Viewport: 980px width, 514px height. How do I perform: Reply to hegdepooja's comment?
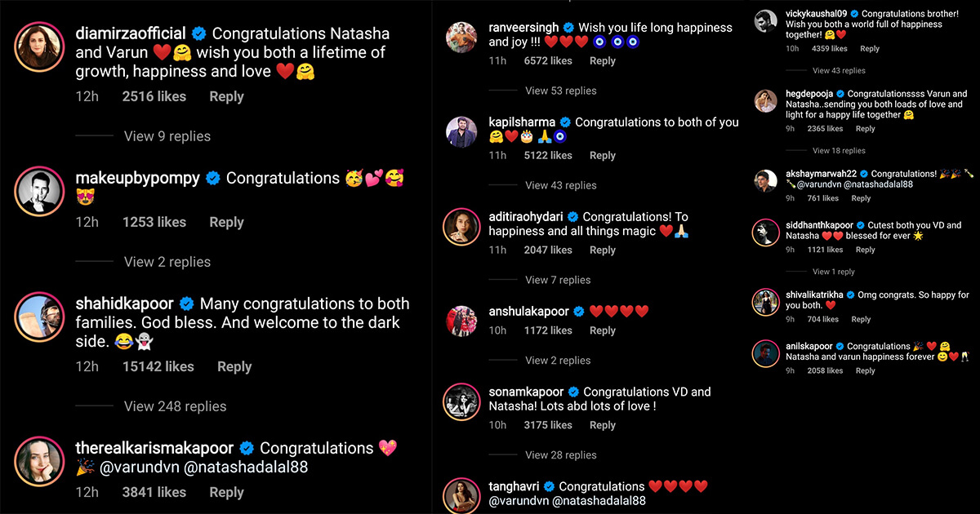coord(865,129)
